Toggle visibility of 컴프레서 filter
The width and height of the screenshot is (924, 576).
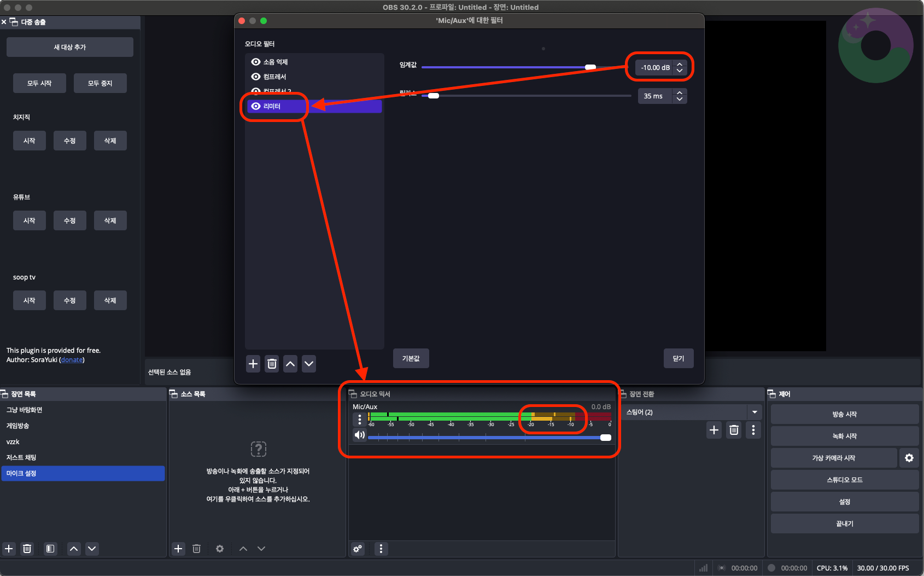[x=255, y=77]
